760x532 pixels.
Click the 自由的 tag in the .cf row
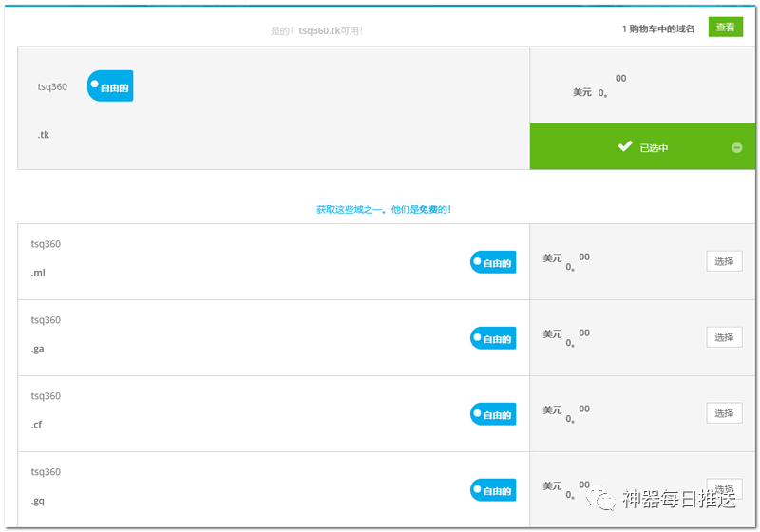[493, 414]
